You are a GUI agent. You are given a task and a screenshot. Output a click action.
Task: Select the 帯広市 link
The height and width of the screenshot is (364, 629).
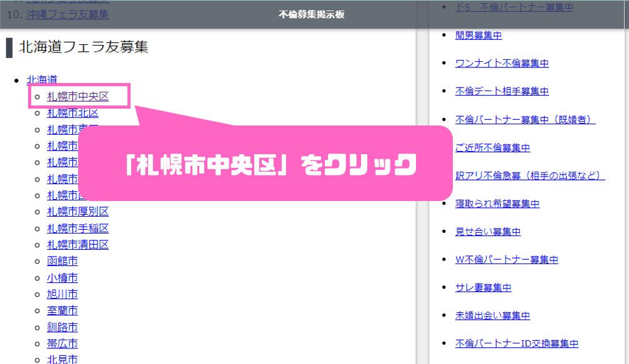pyautogui.click(x=62, y=343)
